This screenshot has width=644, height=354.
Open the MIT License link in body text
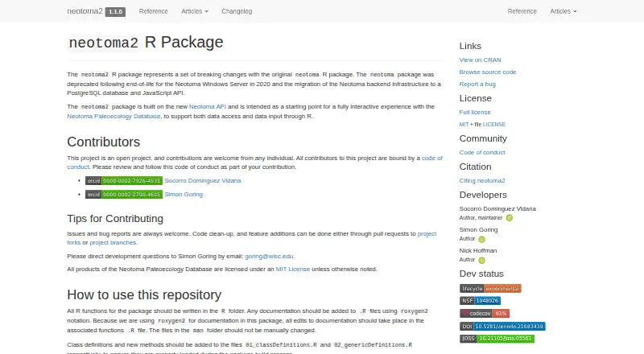pos(293,270)
